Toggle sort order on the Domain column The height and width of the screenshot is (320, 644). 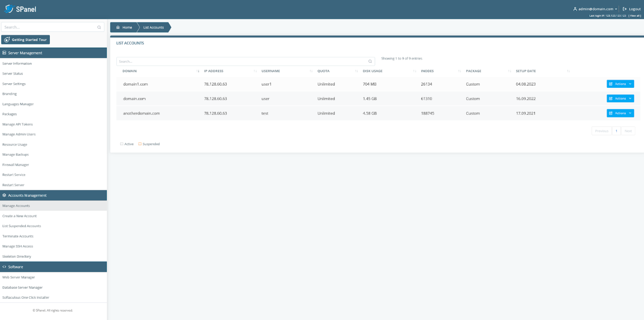(198, 71)
